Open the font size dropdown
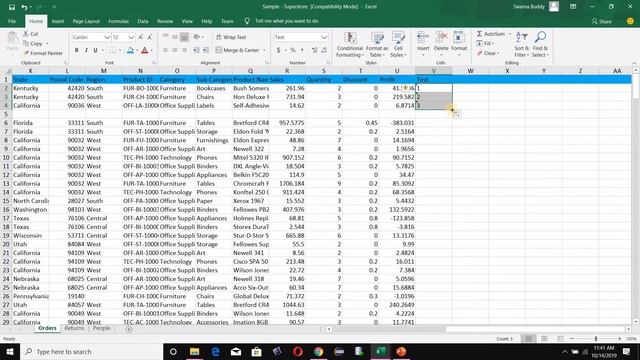 131,37
